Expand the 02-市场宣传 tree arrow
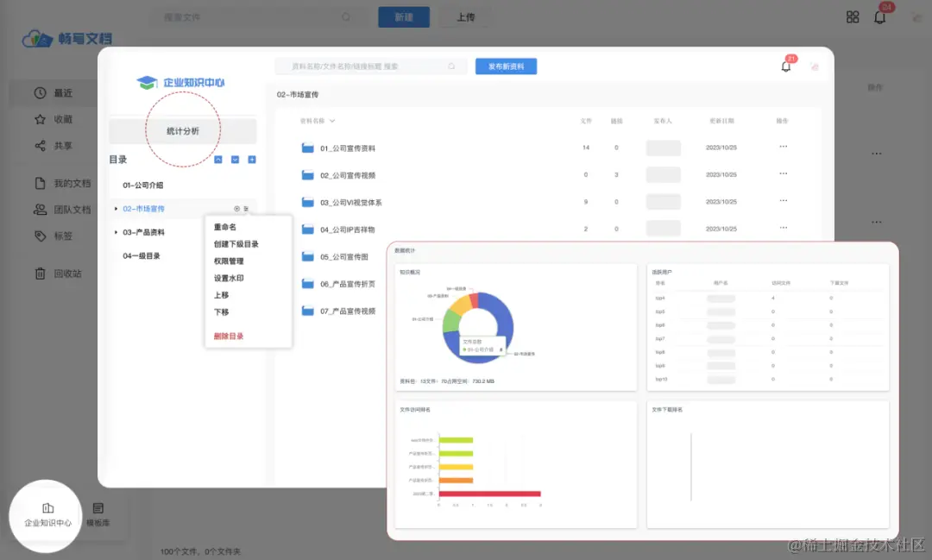 [116, 209]
